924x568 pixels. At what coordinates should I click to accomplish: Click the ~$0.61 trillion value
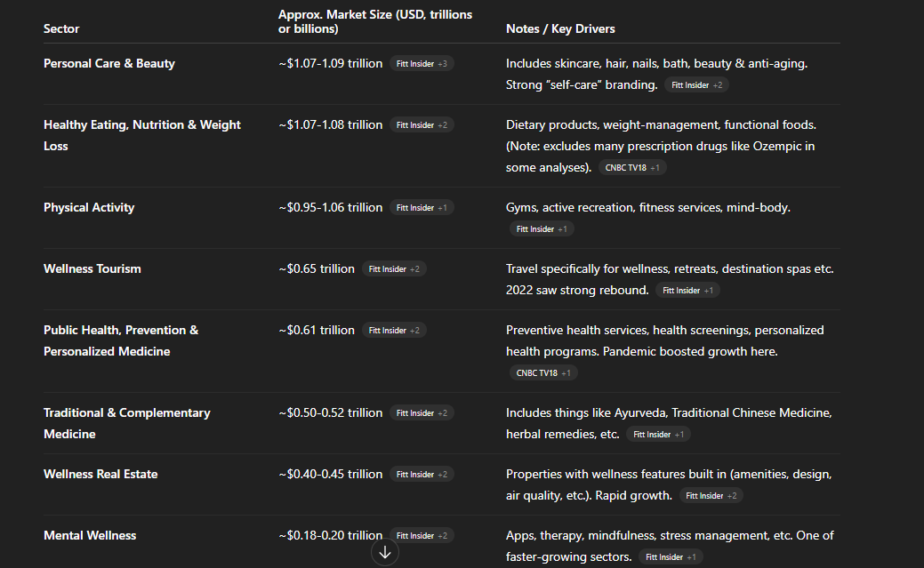point(317,330)
